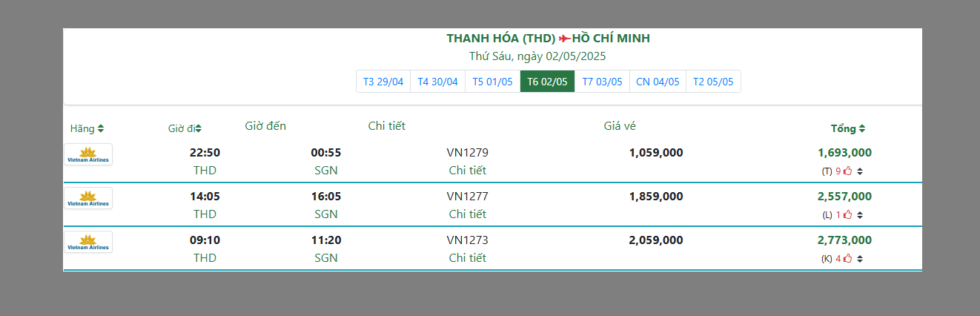Sort flights by Tổng price arrows

pos(861,128)
